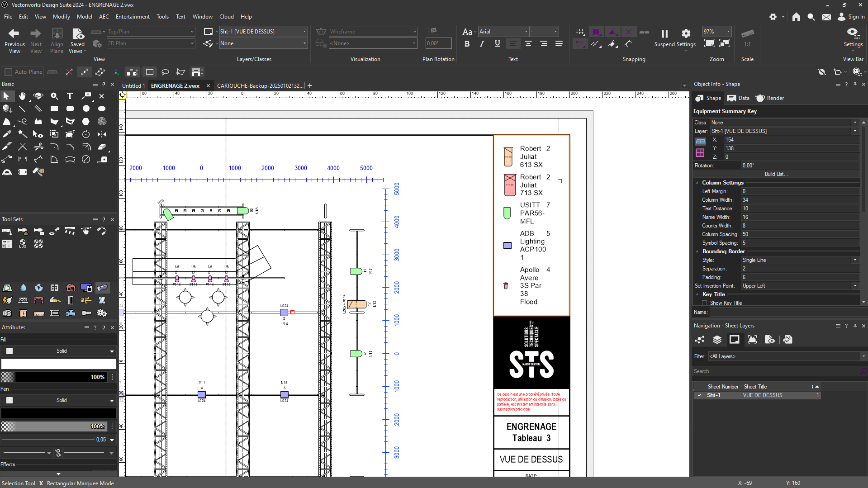Click the Saved Views icon
The height and width of the screenshot is (488, 868).
[78, 34]
